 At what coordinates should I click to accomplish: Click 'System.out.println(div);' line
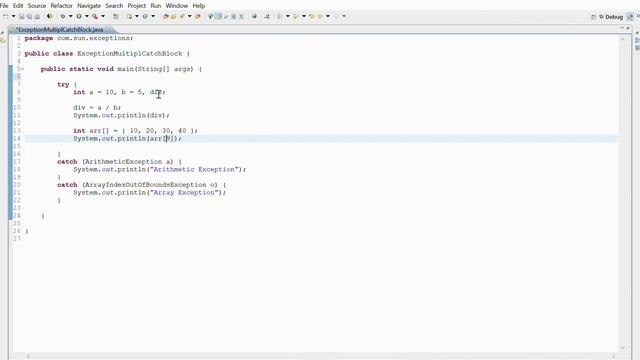pyautogui.click(x=121, y=116)
